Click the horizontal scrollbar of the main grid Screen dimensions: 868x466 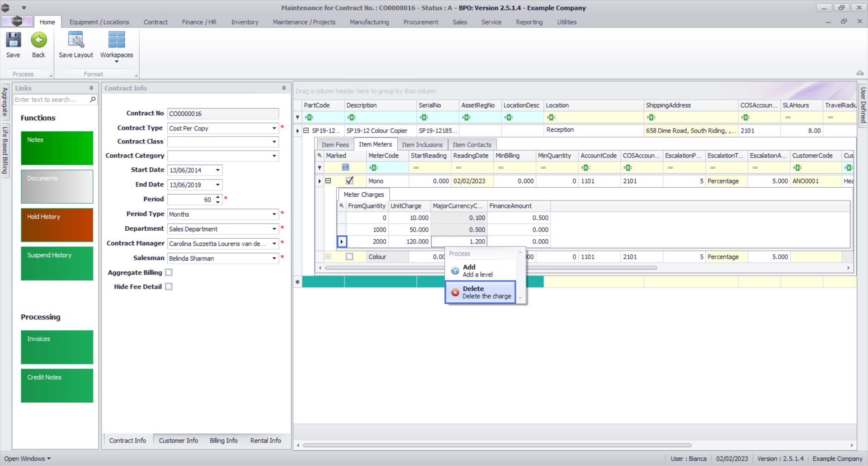pyautogui.click(x=497, y=445)
